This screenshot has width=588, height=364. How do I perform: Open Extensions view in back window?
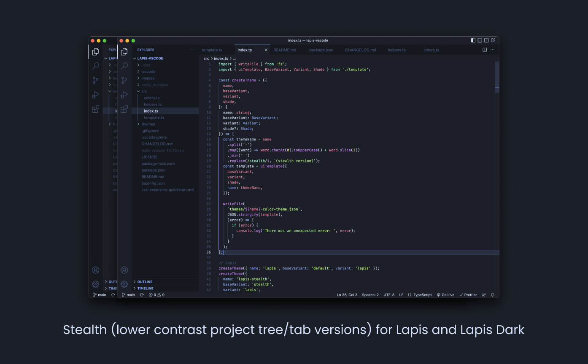pyautogui.click(x=96, y=109)
